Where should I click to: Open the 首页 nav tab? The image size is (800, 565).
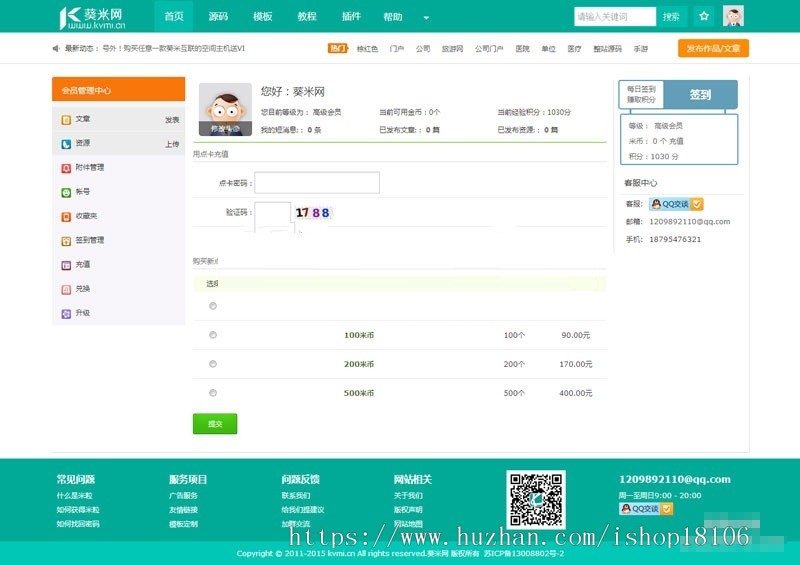(x=173, y=16)
